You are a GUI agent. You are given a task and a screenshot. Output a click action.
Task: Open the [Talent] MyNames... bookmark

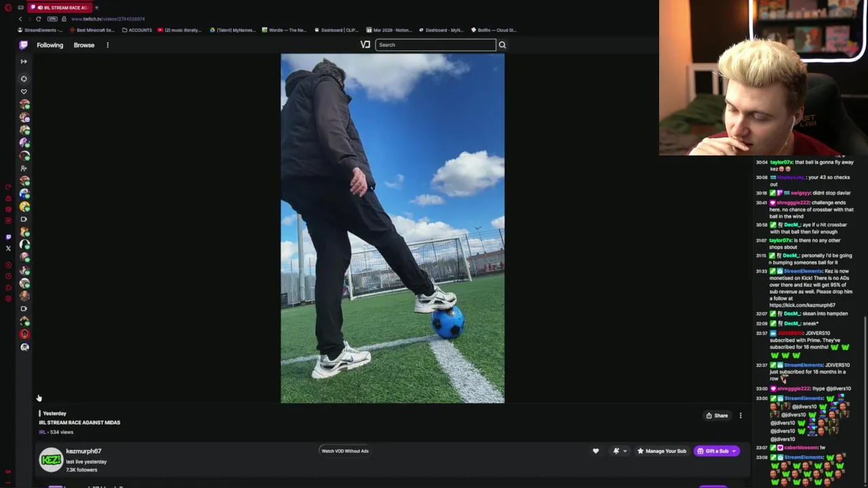coord(233,30)
